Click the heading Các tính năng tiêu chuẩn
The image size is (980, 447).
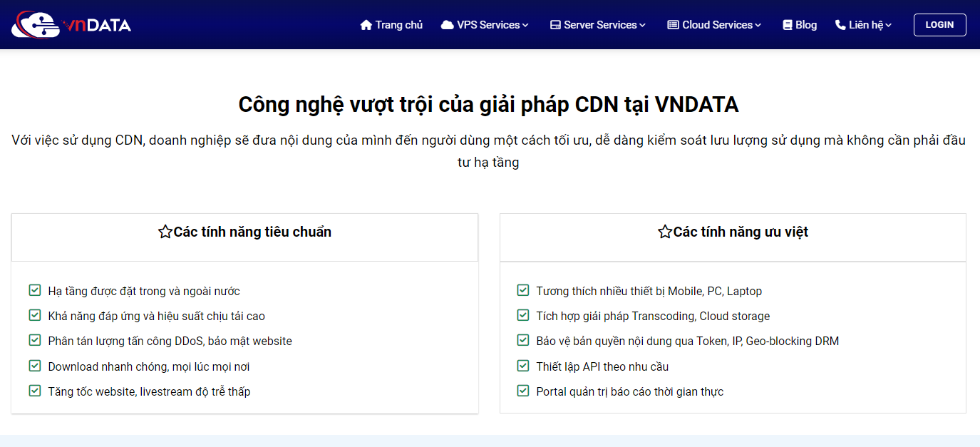[252, 232]
